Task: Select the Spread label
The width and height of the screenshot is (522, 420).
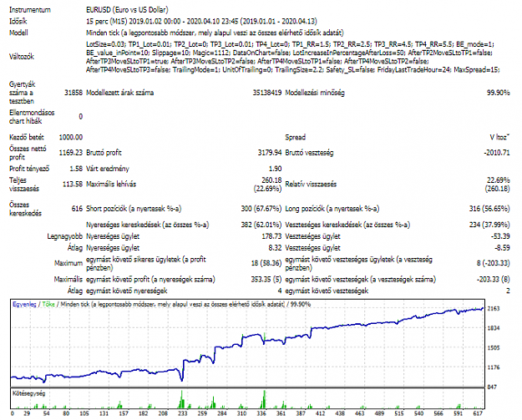Action: [x=296, y=137]
